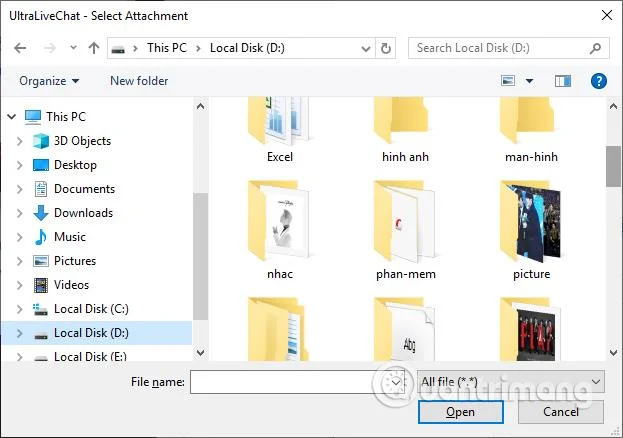Image resolution: width=623 pixels, height=438 pixels.
Task: Change view using the view icon
Action: tap(508, 81)
